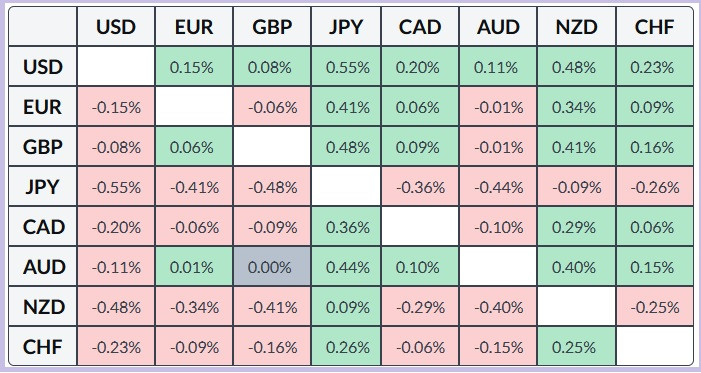
Task: Click the 0.48% USD/NZD cell
Action: pyautogui.click(x=576, y=67)
